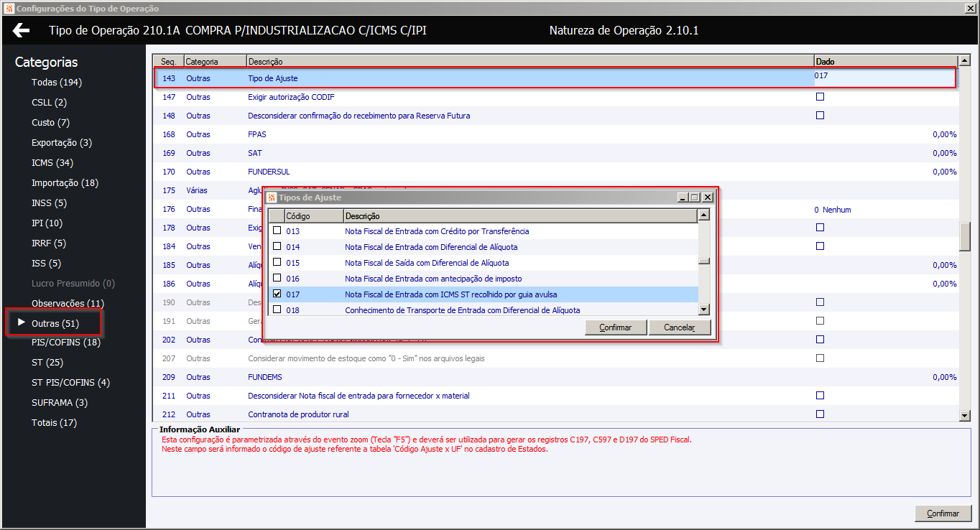Click the Dado column header
The height and width of the screenshot is (530, 980).
pyautogui.click(x=886, y=62)
